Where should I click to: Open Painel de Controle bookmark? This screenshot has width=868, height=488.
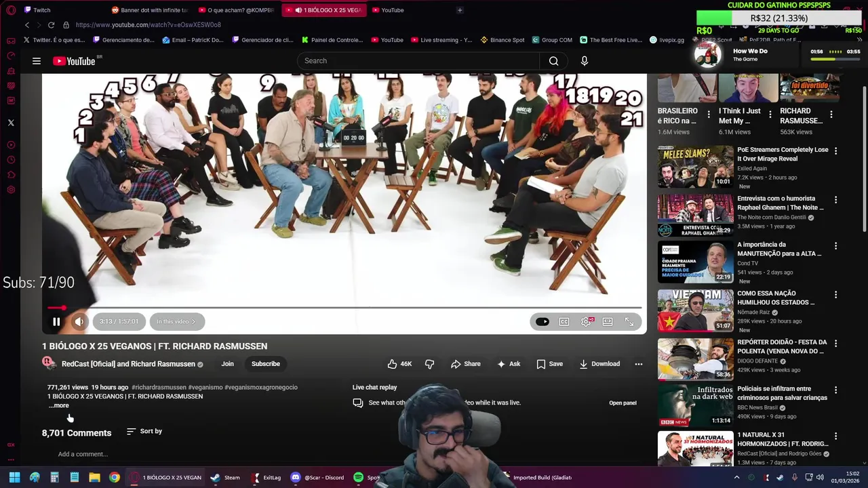click(332, 40)
